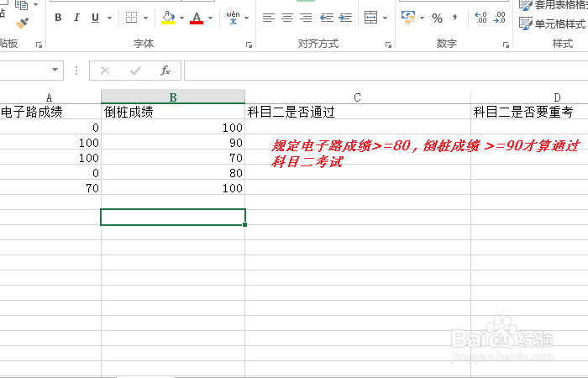This screenshot has height=378, width=588.
Task: Open 对齐方式 group dialog launcher
Action: [x=388, y=45]
